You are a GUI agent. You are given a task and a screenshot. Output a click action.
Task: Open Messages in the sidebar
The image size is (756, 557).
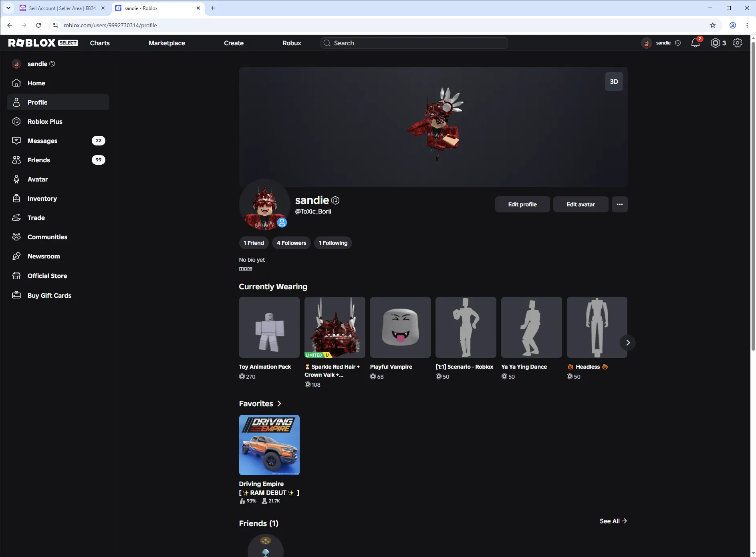tap(58, 141)
